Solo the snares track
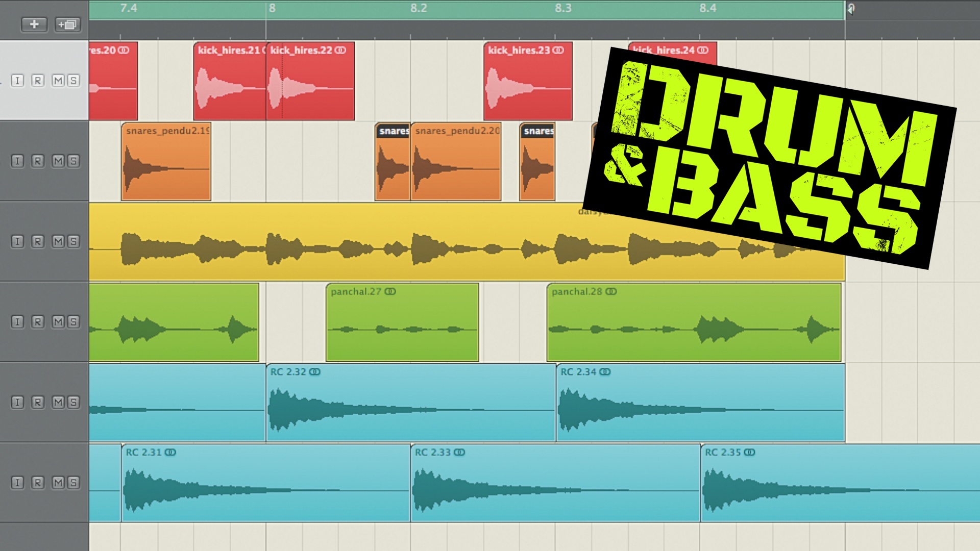This screenshot has height=551, width=980. [72, 160]
